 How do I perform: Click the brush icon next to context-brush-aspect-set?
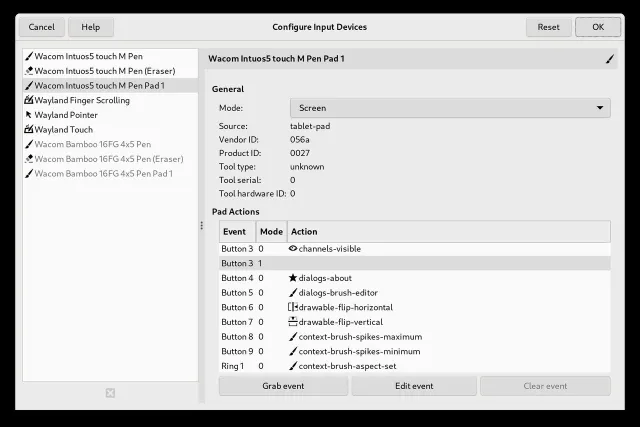(x=293, y=366)
